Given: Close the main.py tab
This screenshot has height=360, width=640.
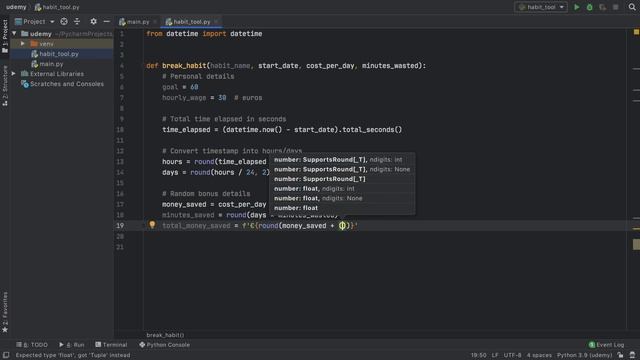Looking at the screenshot, I should click(155, 22).
